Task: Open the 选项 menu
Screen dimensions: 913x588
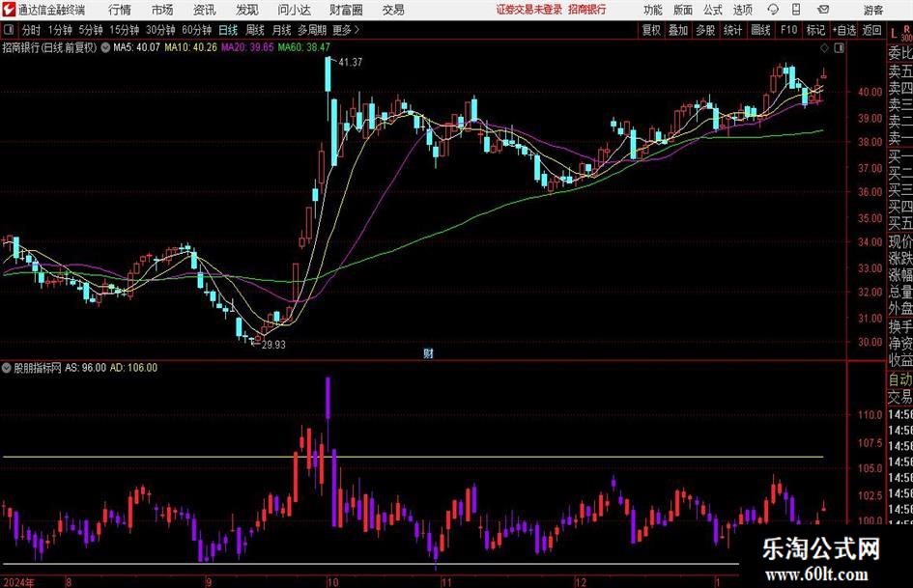Action: pos(742,10)
